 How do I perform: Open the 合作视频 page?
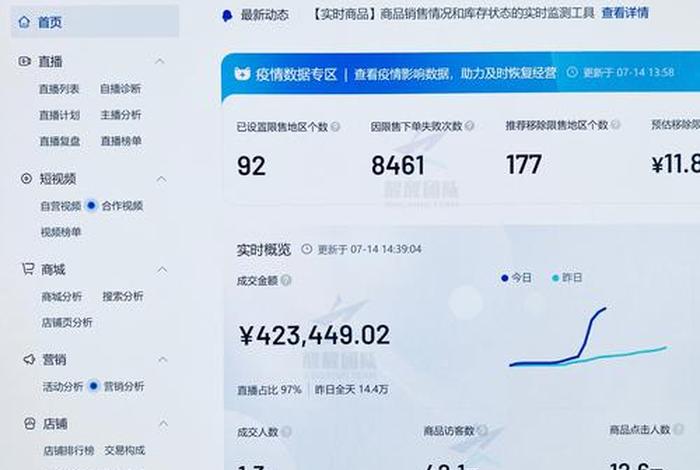[x=122, y=206]
